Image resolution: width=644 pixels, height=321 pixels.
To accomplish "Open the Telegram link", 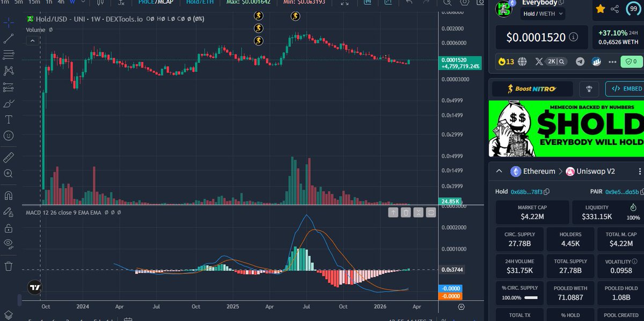I will [x=580, y=62].
